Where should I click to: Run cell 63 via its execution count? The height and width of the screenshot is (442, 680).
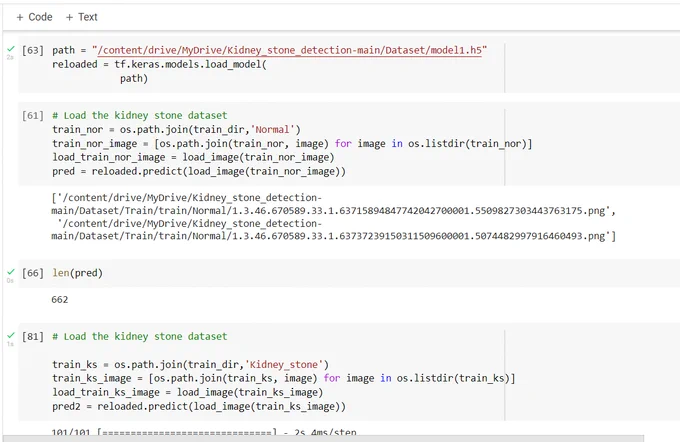click(x=33, y=50)
